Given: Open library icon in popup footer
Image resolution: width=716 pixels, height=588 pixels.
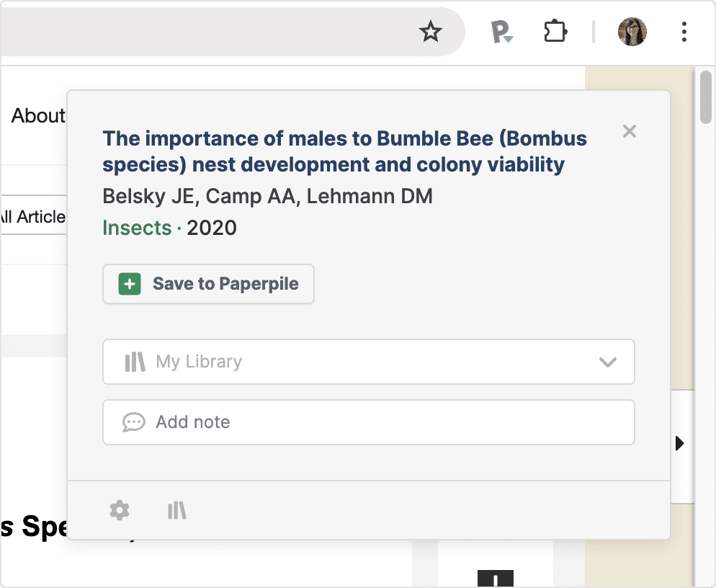Looking at the screenshot, I should click(176, 511).
